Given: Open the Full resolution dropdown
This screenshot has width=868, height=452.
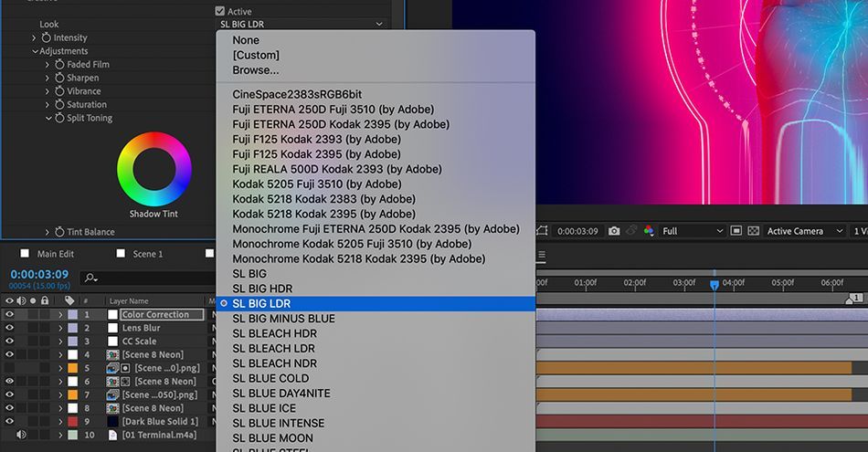Looking at the screenshot, I should (x=692, y=231).
